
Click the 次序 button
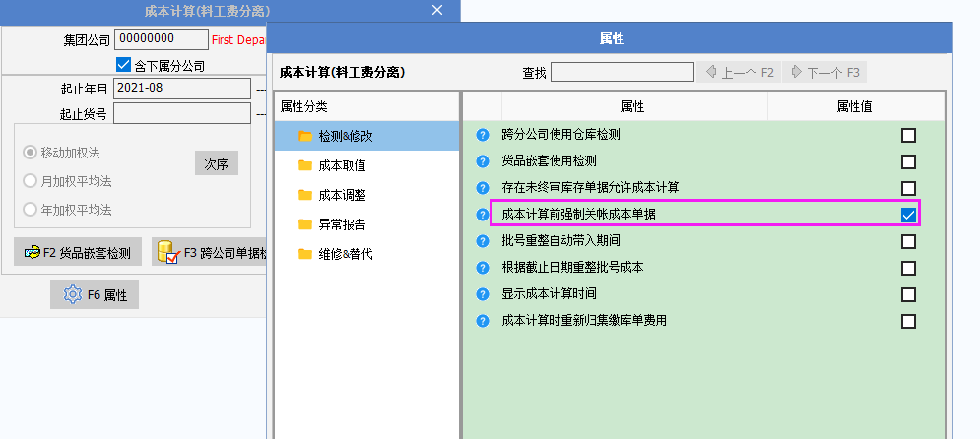click(217, 163)
